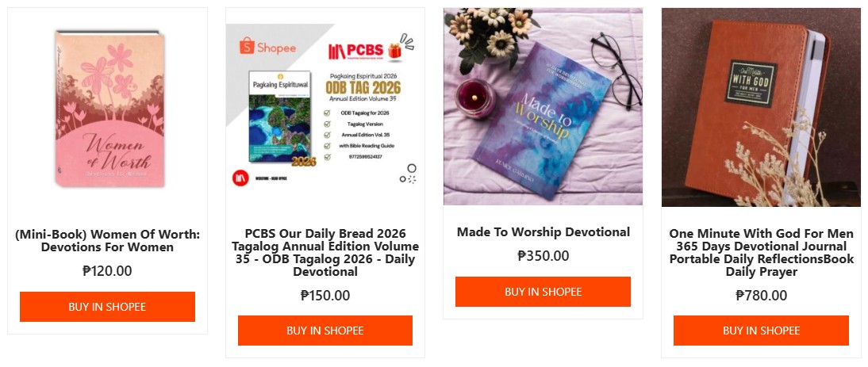Image resolution: width=868 pixels, height=367 pixels.
Task: Click the red circular PCBS badge icon
Action: pos(241,178)
